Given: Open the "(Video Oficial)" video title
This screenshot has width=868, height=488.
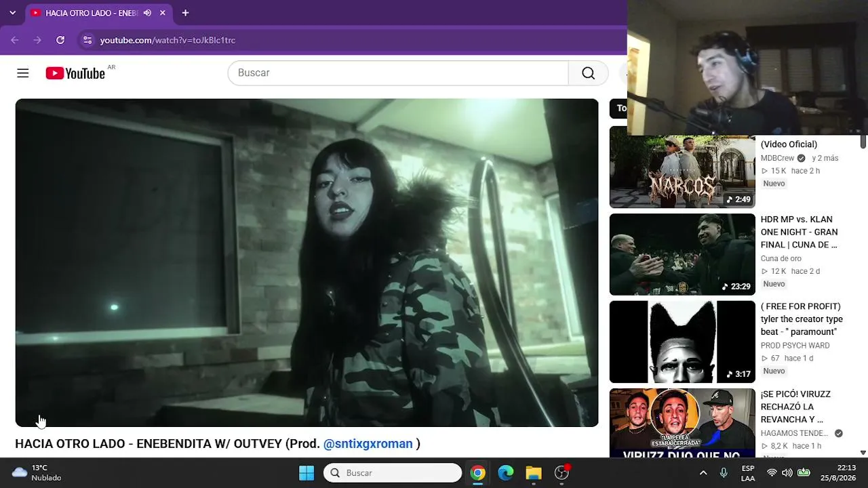Looking at the screenshot, I should (789, 144).
